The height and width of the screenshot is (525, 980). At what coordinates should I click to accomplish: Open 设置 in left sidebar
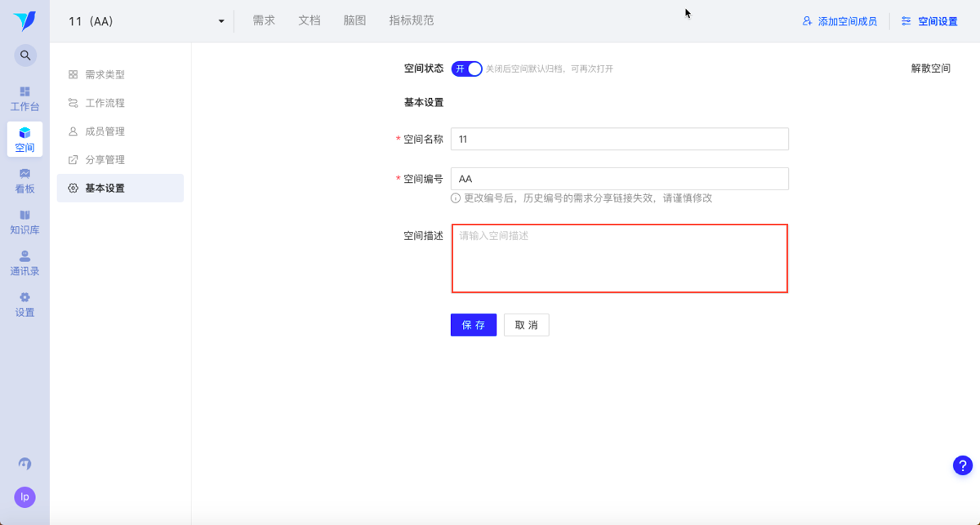point(24,305)
